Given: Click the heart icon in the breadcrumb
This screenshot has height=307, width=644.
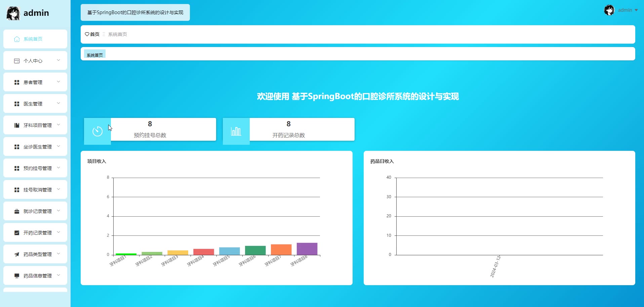Looking at the screenshot, I should coord(87,34).
